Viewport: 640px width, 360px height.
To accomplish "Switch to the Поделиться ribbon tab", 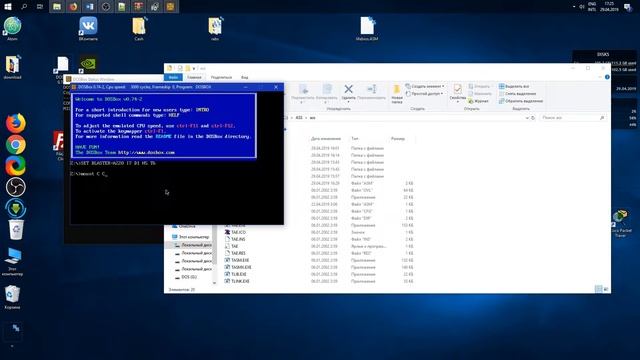I will pos(221,77).
